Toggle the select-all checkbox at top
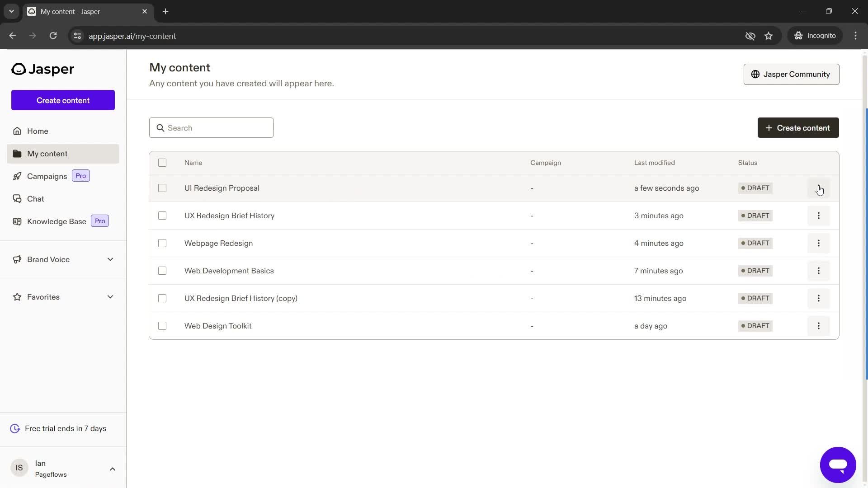The width and height of the screenshot is (868, 488). (162, 163)
